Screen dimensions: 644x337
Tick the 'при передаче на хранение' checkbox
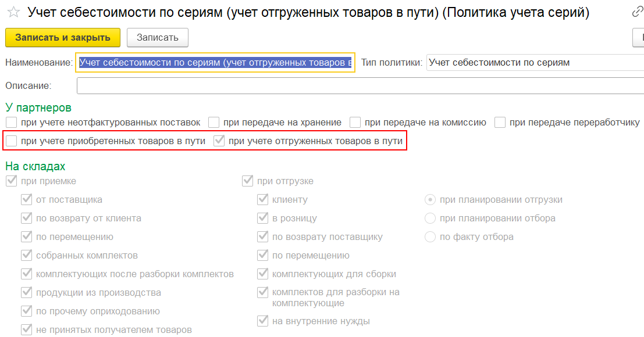[x=214, y=123]
